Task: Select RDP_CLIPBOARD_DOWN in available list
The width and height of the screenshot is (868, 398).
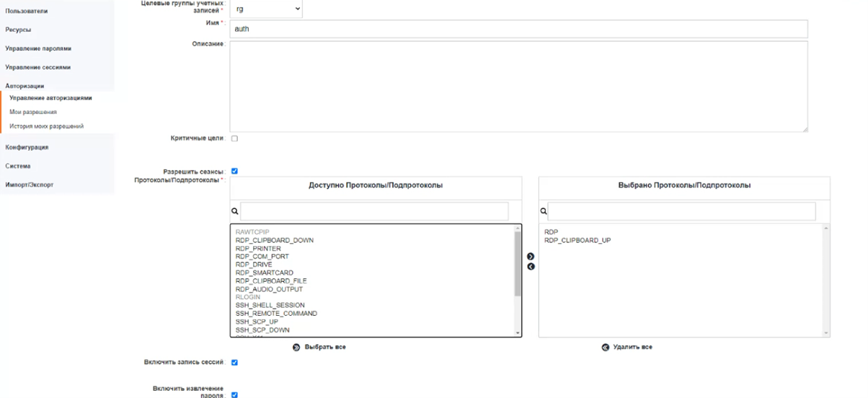Action: click(275, 240)
